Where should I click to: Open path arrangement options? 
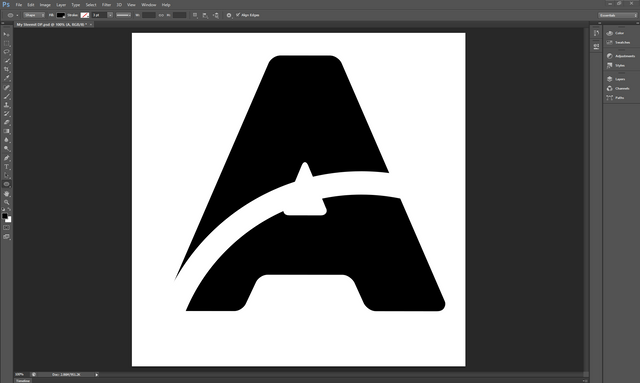(x=216, y=15)
